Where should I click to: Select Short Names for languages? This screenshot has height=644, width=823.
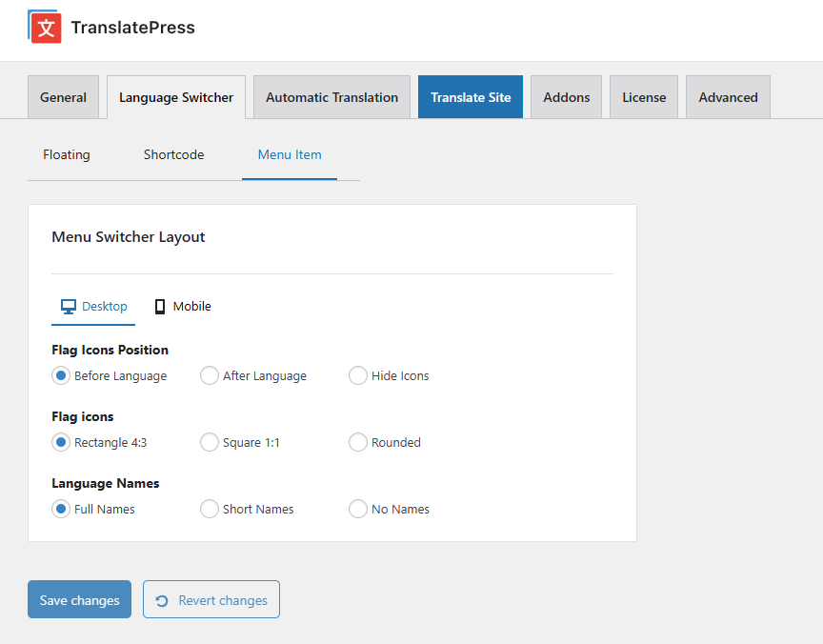(210, 509)
